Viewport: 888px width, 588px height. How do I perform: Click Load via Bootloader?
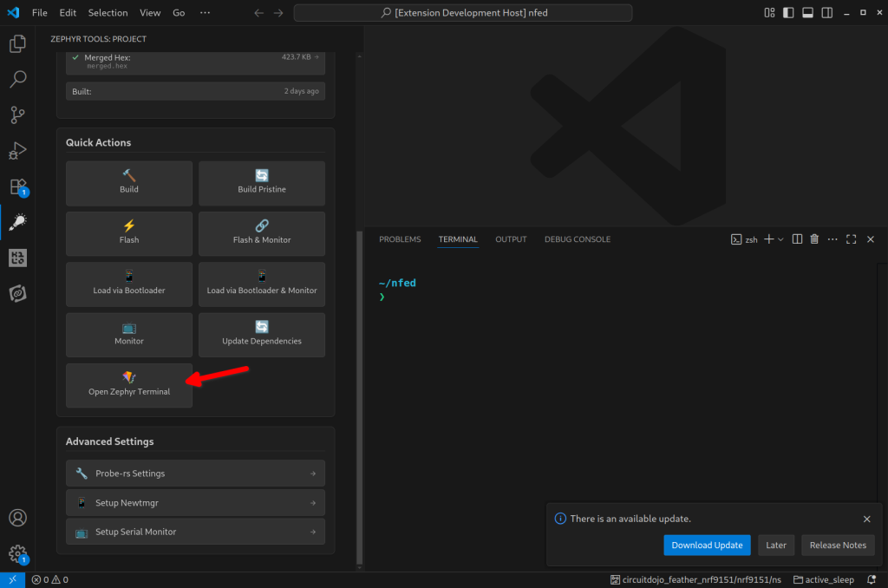(x=129, y=284)
